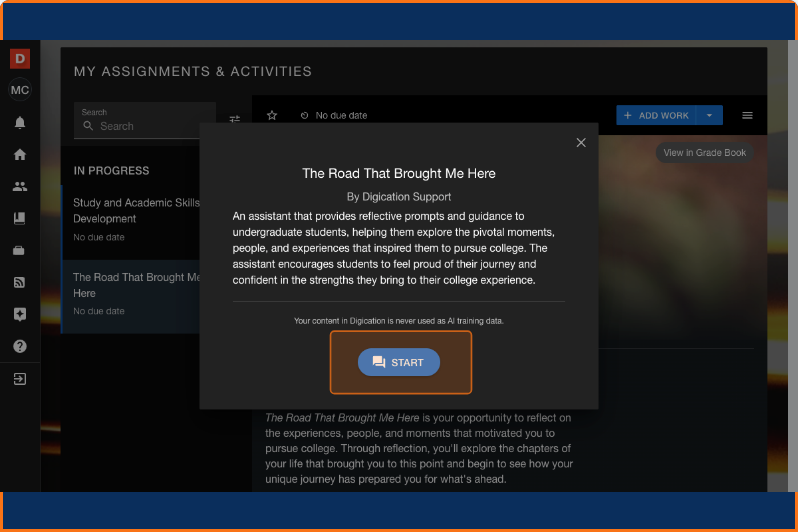Go to Home via house icon
Image resolution: width=798 pixels, height=532 pixels.
click(20, 155)
